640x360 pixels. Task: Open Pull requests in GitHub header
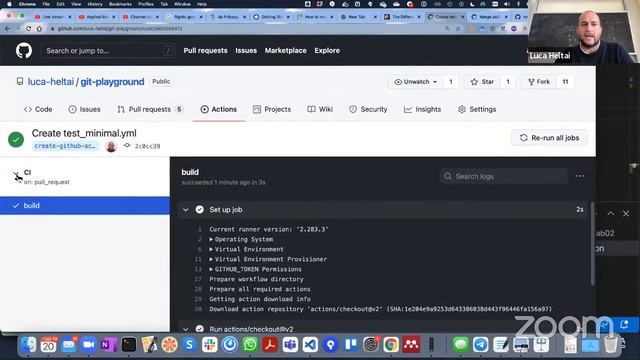tap(205, 51)
